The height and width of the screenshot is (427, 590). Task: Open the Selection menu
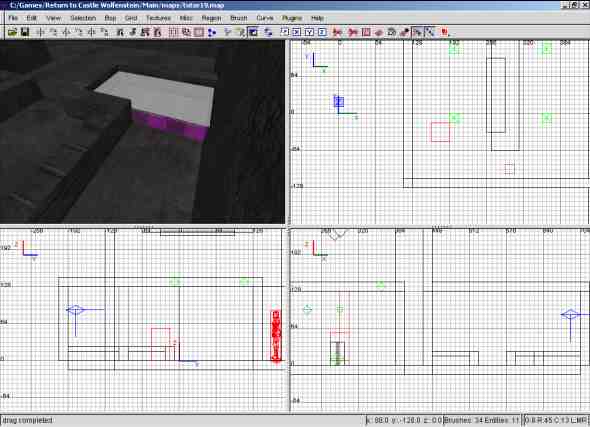(83, 18)
